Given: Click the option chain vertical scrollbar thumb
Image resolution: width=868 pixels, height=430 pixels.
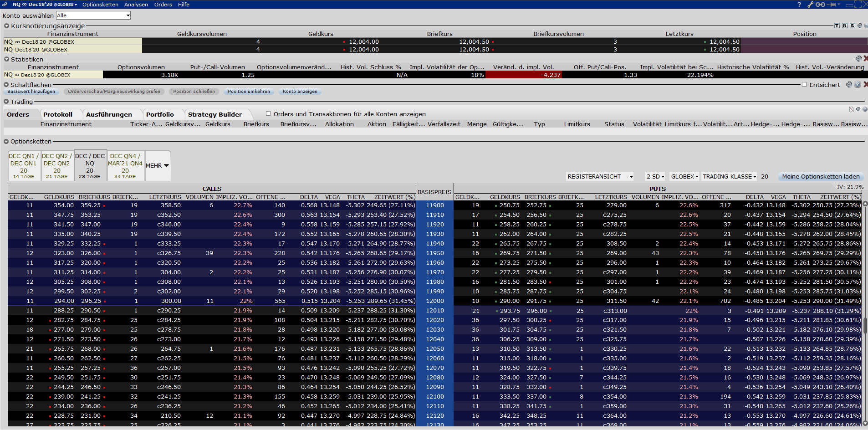Looking at the screenshot, I should [x=865, y=324].
